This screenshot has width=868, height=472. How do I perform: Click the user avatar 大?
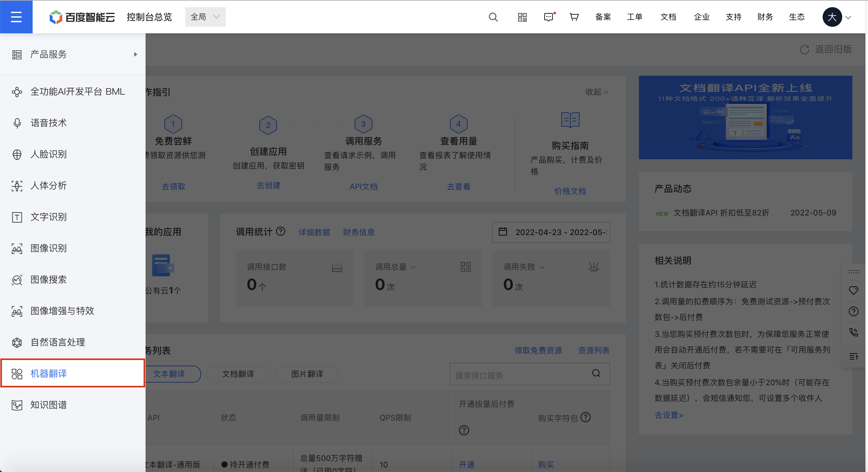point(832,17)
